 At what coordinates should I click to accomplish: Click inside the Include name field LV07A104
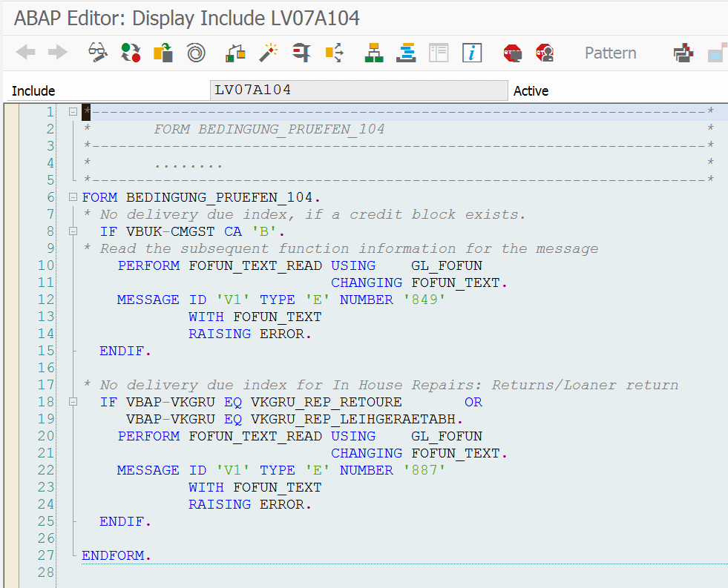pos(359,90)
